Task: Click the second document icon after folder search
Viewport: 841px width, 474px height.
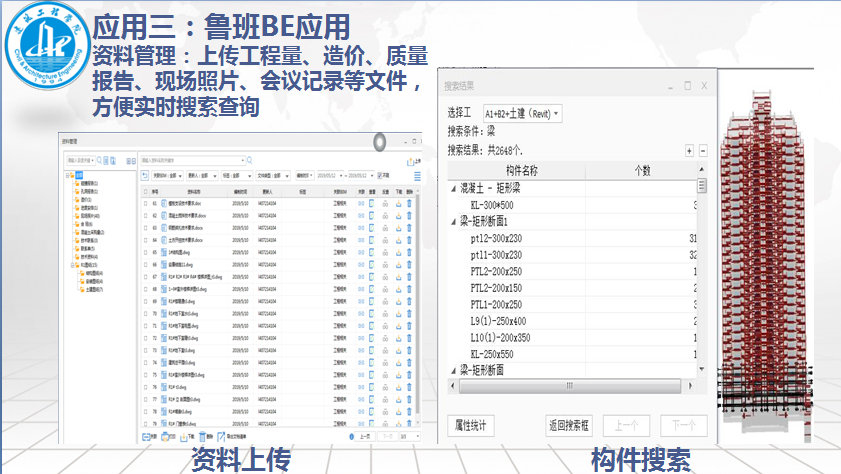Action: click(113, 160)
